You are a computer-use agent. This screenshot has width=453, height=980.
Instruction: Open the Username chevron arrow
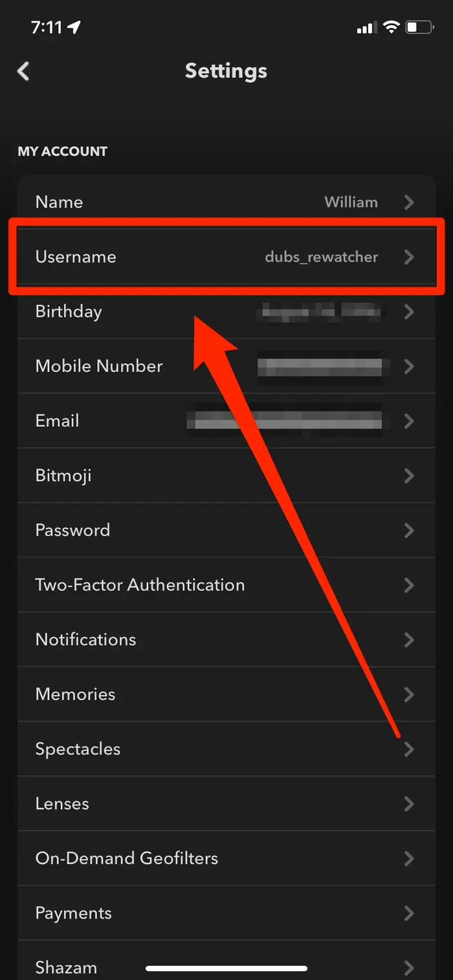coord(409,257)
